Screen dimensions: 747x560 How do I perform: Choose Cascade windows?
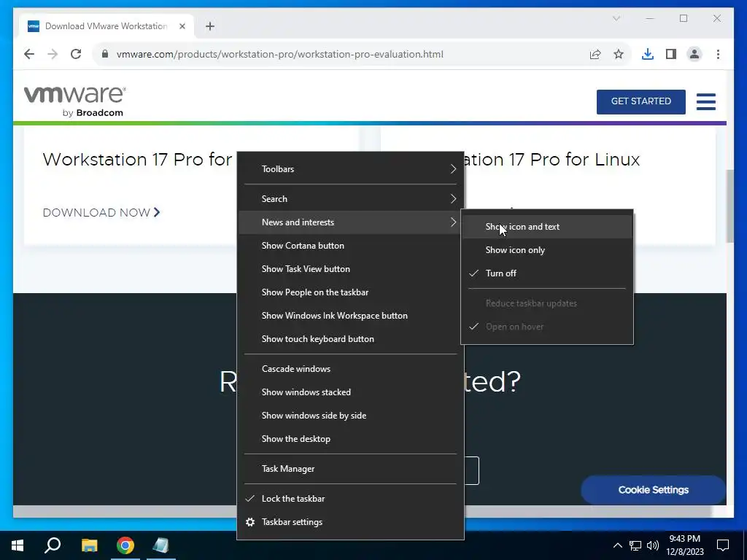pyautogui.click(x=351, y=369)
